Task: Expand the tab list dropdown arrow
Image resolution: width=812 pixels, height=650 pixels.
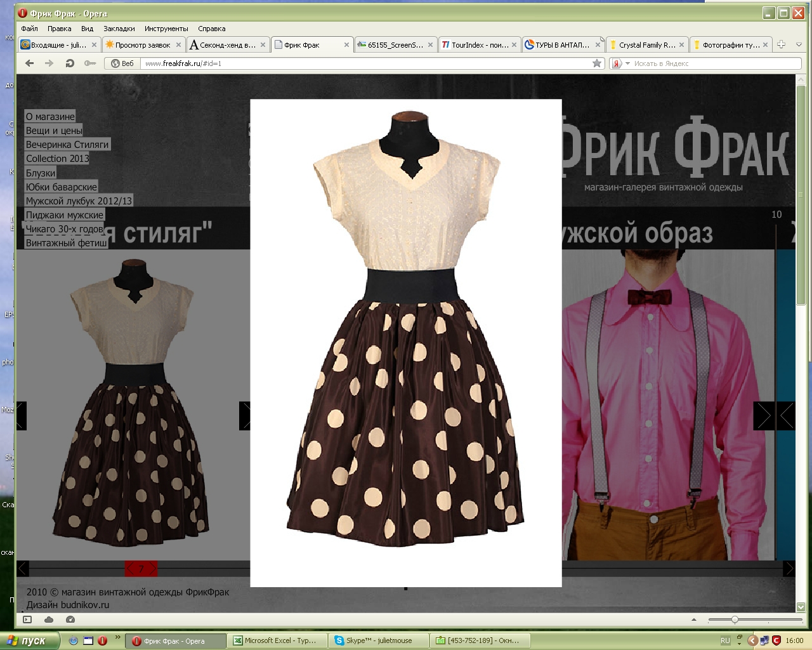Action: click(x=799, y=44)
